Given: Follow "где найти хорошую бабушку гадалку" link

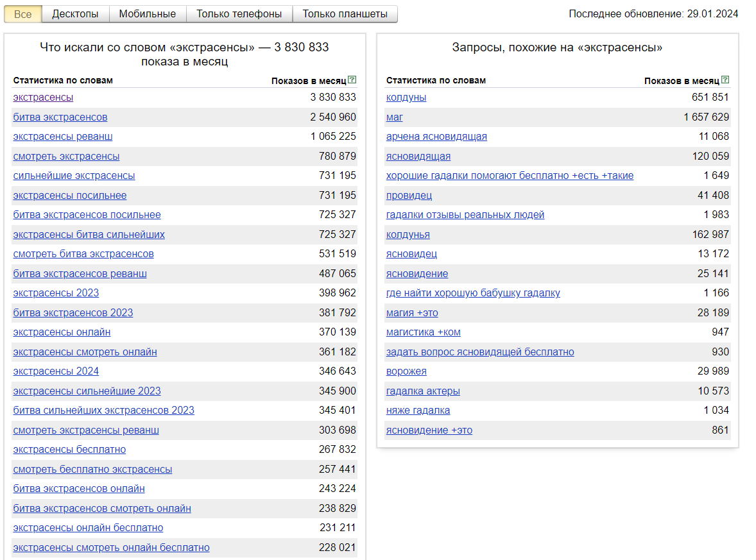Looking at the screenshot, I should pos(473,293).
